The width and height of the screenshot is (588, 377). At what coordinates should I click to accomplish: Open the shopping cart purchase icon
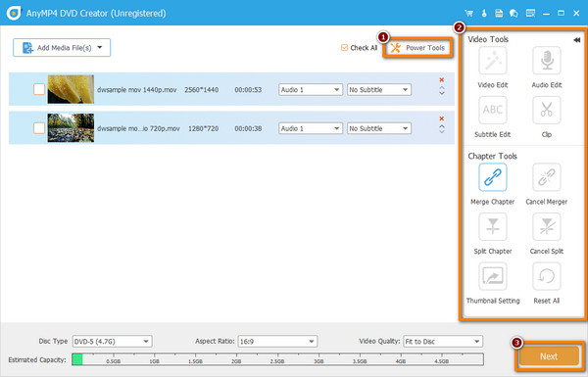click(468, 14)
